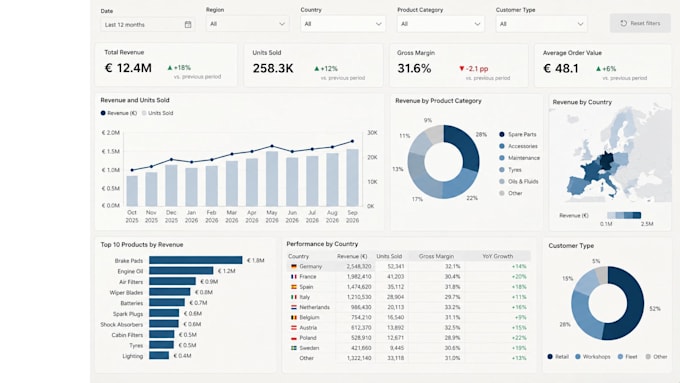Viewport: 680px width, 383px height.
Task: Click Poland's +22% YoY Growth cell
Action: [x=519, y=338]
